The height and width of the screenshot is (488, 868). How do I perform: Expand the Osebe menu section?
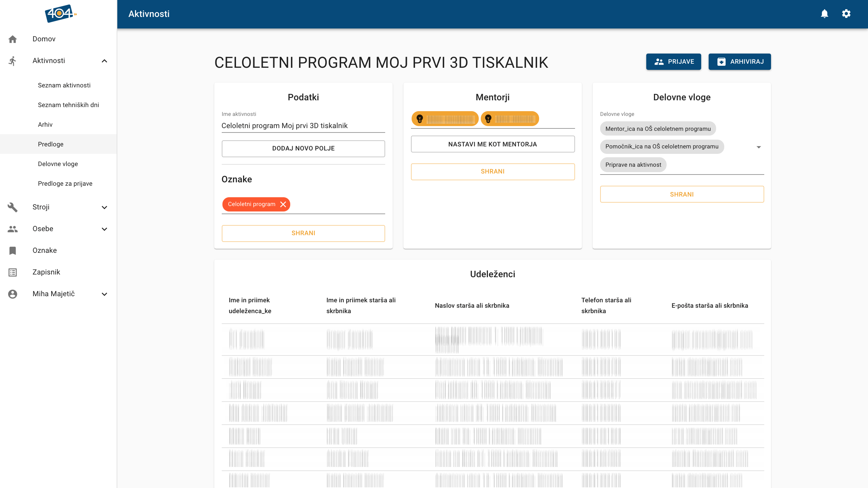[104, 229]
